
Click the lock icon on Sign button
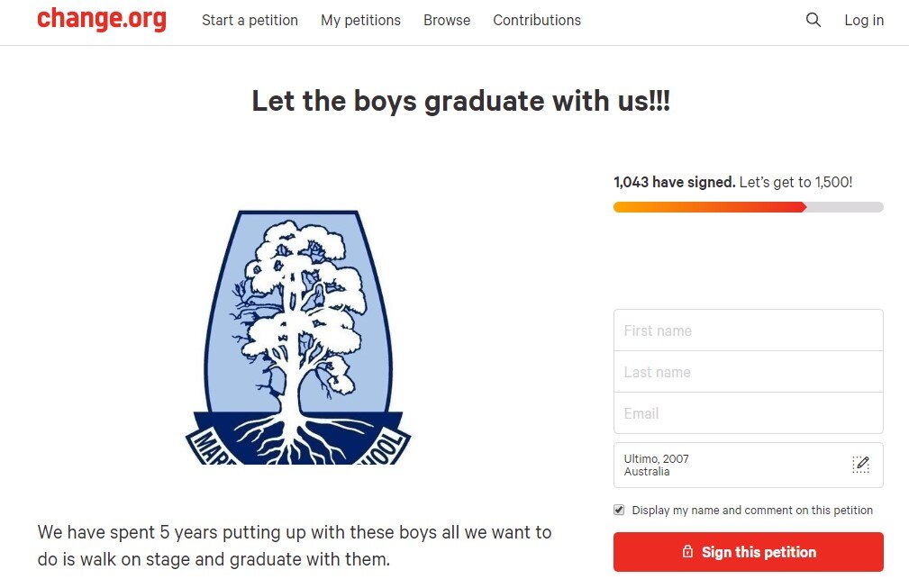click(687, 552)
